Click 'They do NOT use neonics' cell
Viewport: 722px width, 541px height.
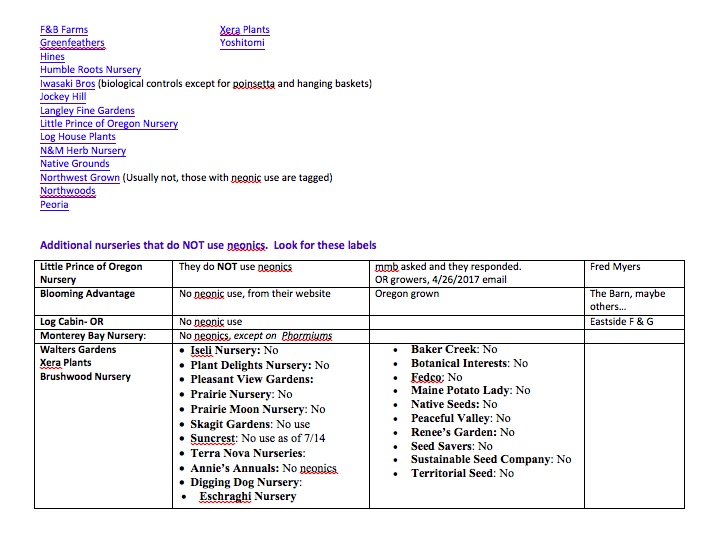click(x=271, y=274)
